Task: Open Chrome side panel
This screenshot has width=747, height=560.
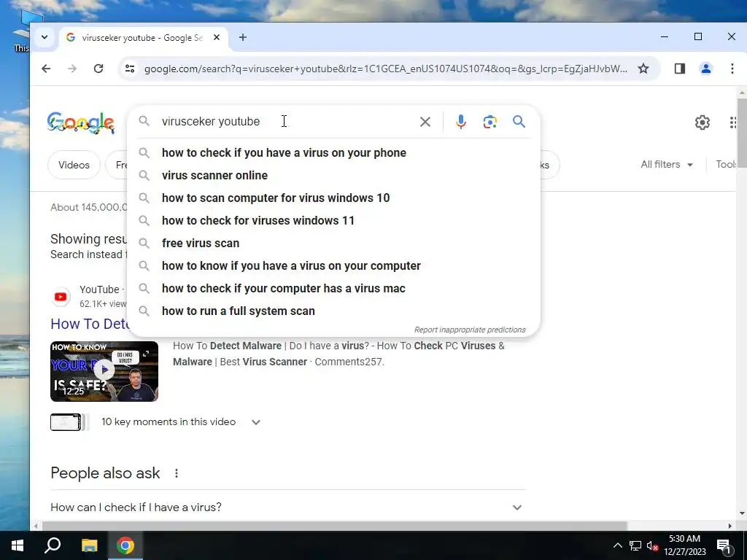Action: 679,69
